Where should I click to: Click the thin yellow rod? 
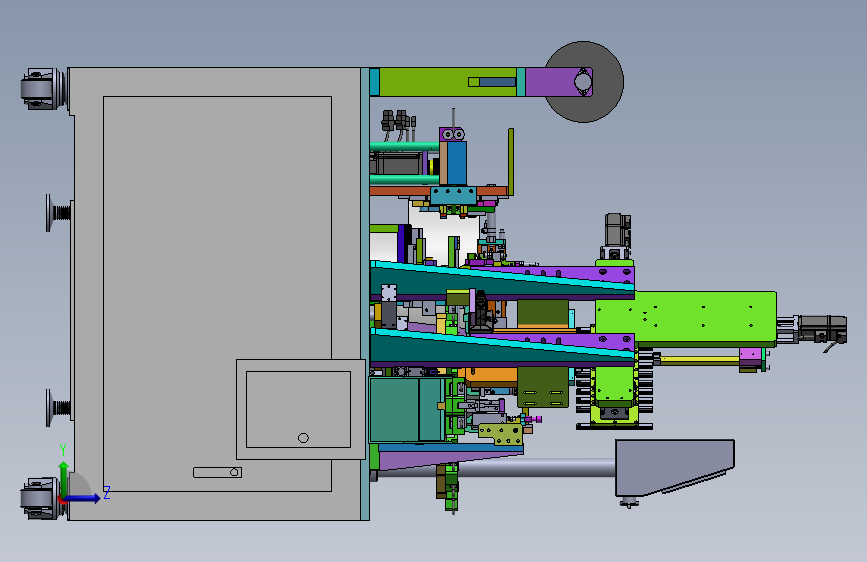click(x=700, y=360)
